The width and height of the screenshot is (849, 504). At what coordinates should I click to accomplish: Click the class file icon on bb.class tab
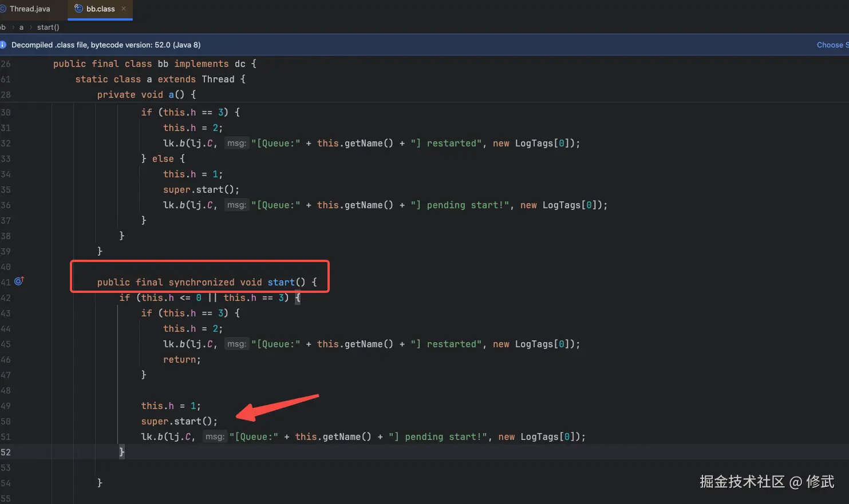pos(79,9)
